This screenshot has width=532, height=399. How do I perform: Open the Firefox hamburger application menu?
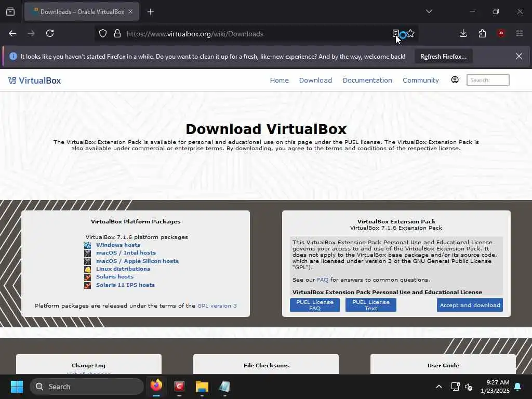[520, 33]
